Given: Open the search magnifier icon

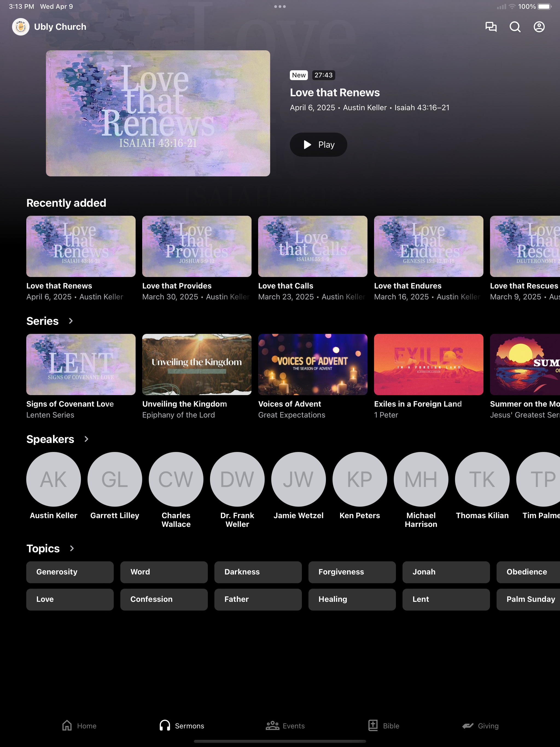Looking at the screenshot, I should [515, 27].
